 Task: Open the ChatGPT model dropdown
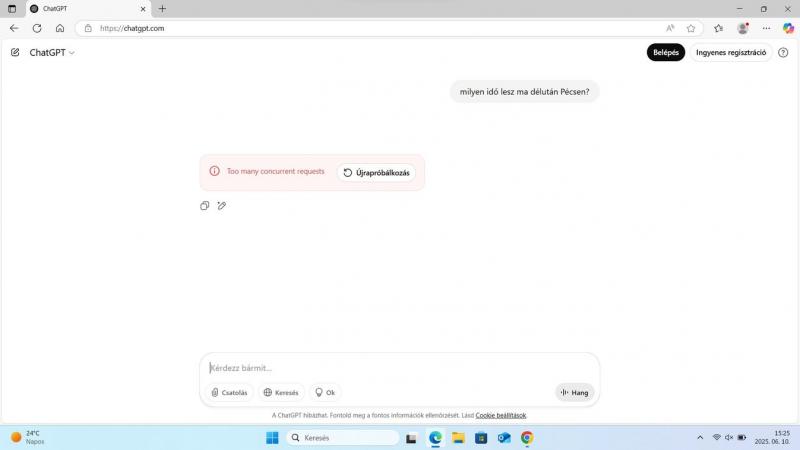point(52,53)
